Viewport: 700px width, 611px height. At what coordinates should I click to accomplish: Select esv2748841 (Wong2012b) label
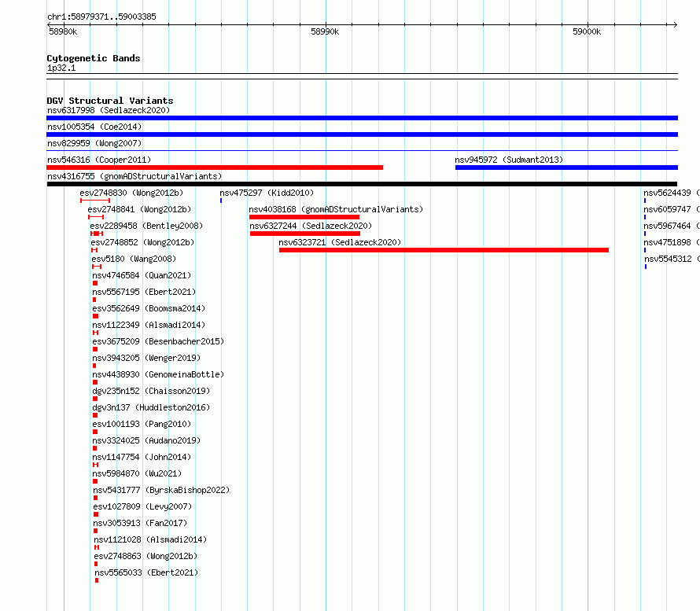click(139, 209)
